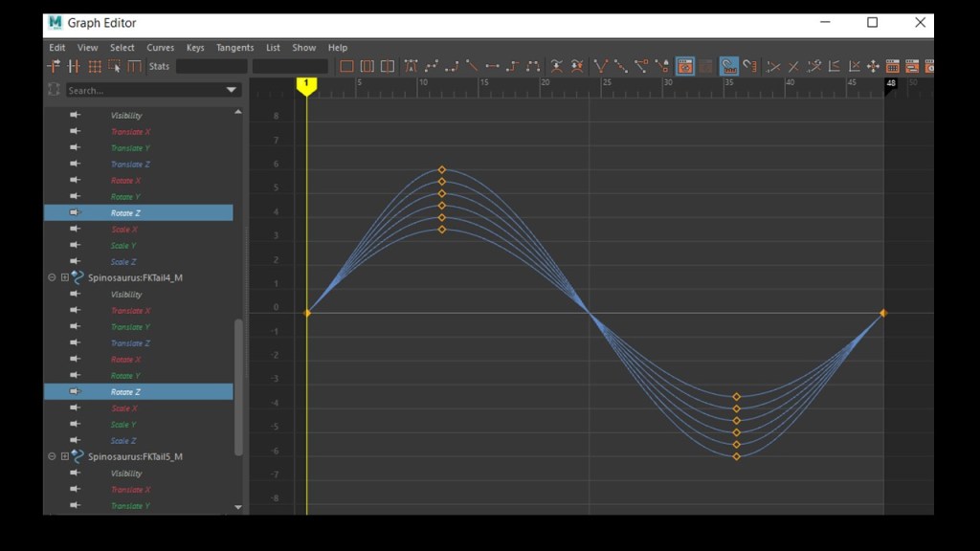
Task: Select Translate Y under Spinosaurus:FKTail4_M
Action: coord(129,327)
